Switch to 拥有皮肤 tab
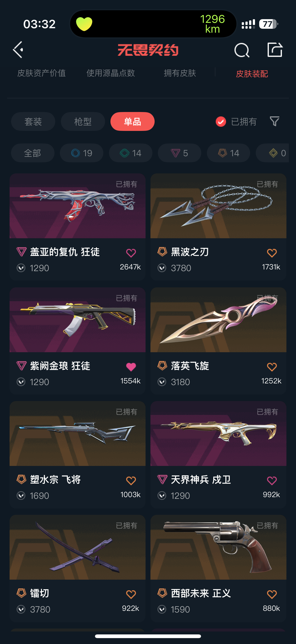The height and width of the screenshot is (644, 296). click(x=180, y=73)
